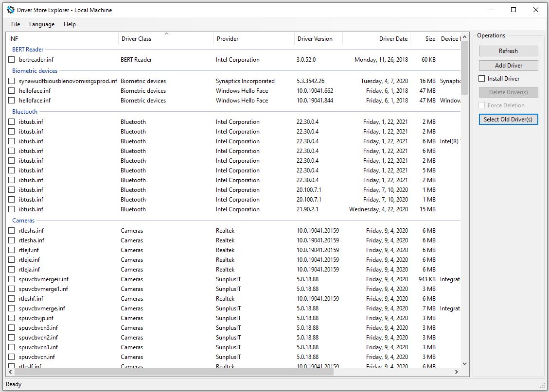
Task: Click the Add Driver button
Action: (x=508, y=65)
